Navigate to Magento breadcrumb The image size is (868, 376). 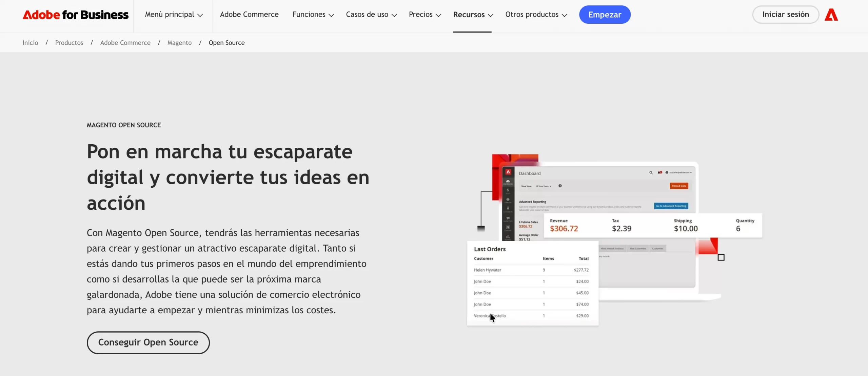[179, 43]
